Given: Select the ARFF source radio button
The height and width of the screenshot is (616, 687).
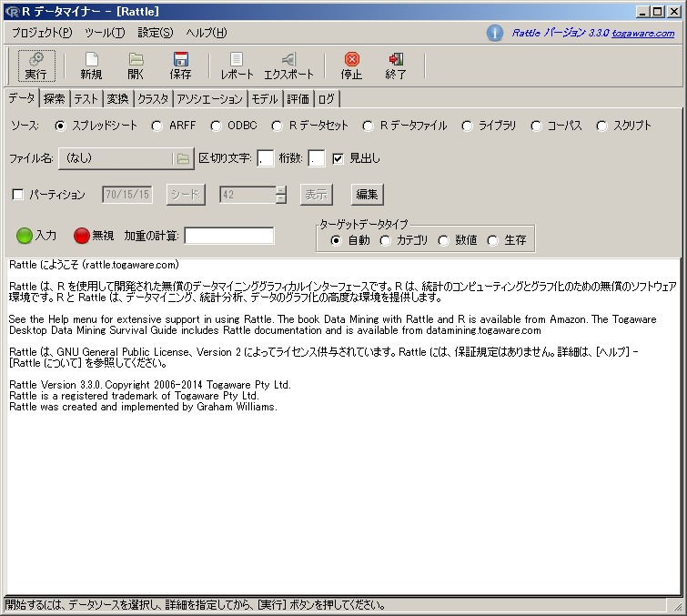Looking at the screenshot, I should (157, 126).
